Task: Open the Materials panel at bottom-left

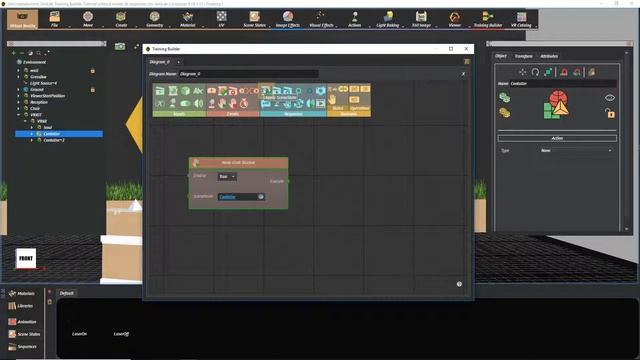Action: (22, 293)
